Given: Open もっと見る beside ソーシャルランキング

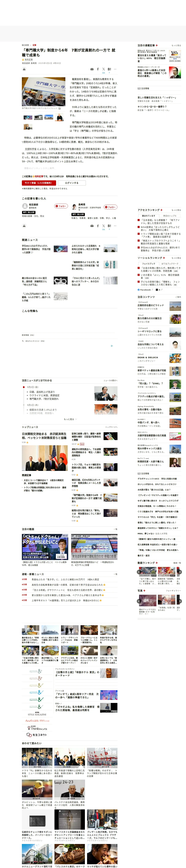Looking at the screenshot, I should pos(176,258).
